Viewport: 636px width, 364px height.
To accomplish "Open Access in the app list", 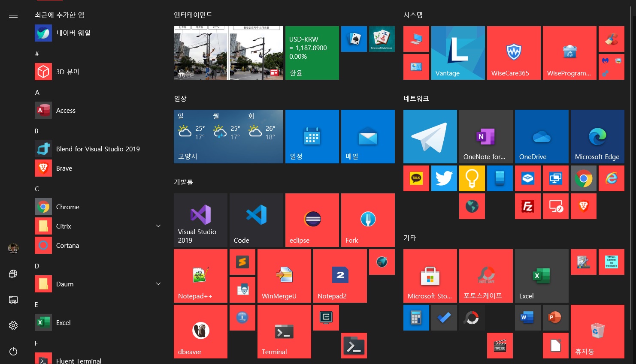I will click(98, 110).
